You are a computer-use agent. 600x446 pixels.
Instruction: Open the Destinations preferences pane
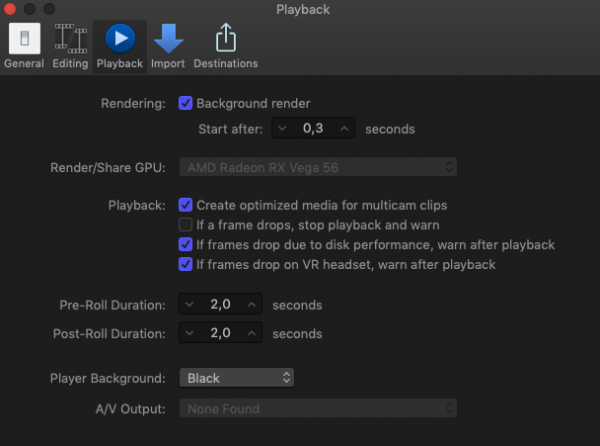pos(225,45)
